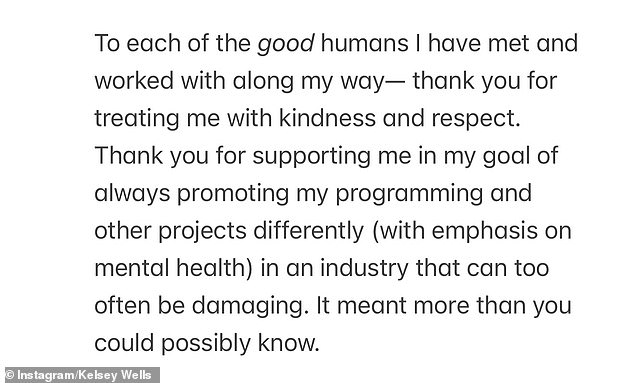Click the word "worked" on the second line
The height and width of the screenshot is (383, 634).
[x=134, y=80]
